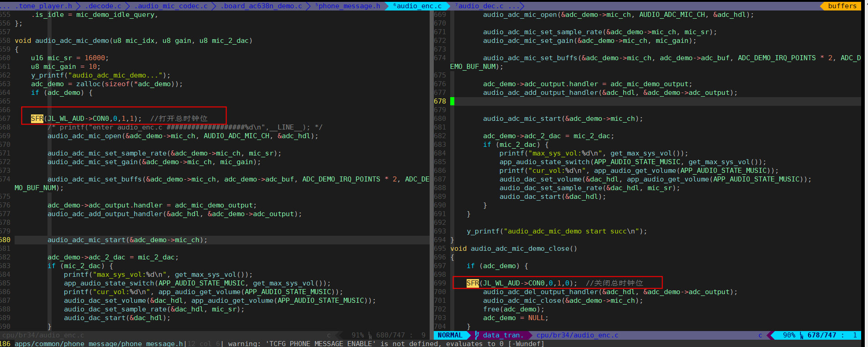The height and width of the screenshot is (347, 868).
Task: Click audio_adc_del_output_handler call
Action: 610,292
